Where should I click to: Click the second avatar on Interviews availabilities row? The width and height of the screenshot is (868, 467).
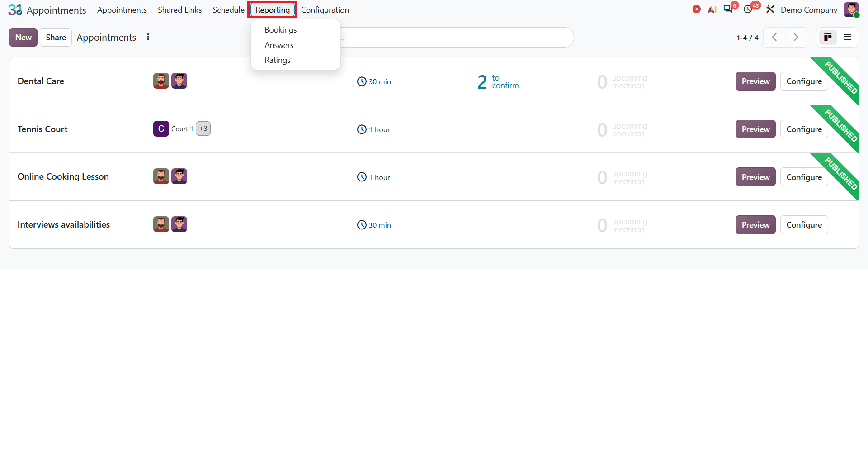(179, 224)
